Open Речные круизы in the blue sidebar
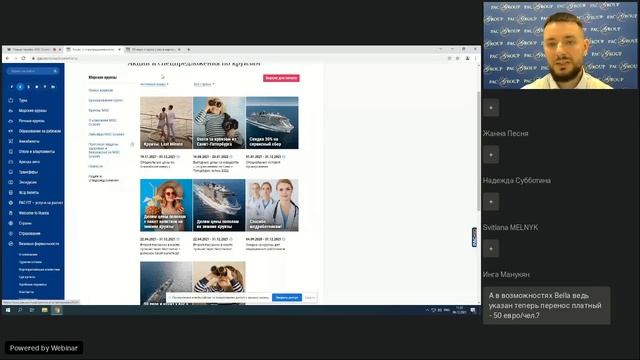The width and height of the screenshot is (640, 360). [31, 121]
